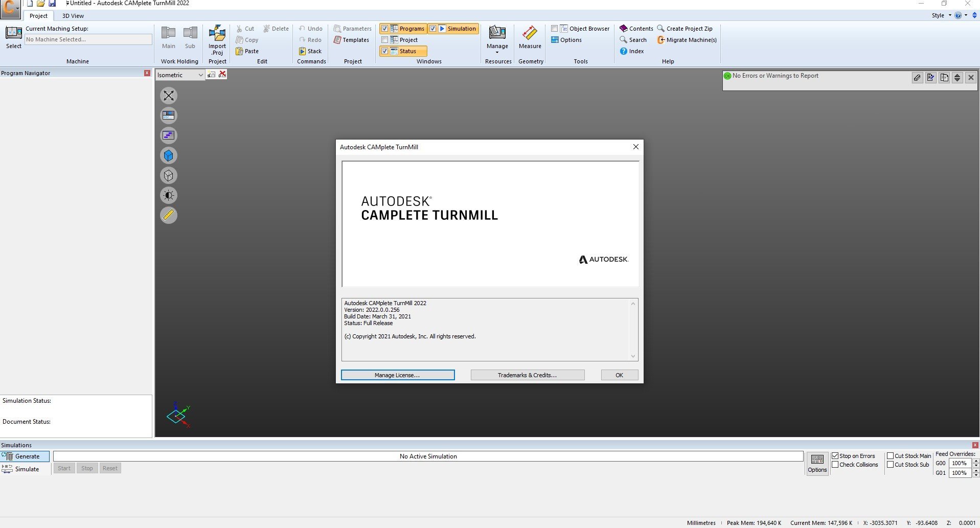This screenshot has height=528, width=980.
Task: Toggle the Simulation window checkbox
Action: (432, 29)
